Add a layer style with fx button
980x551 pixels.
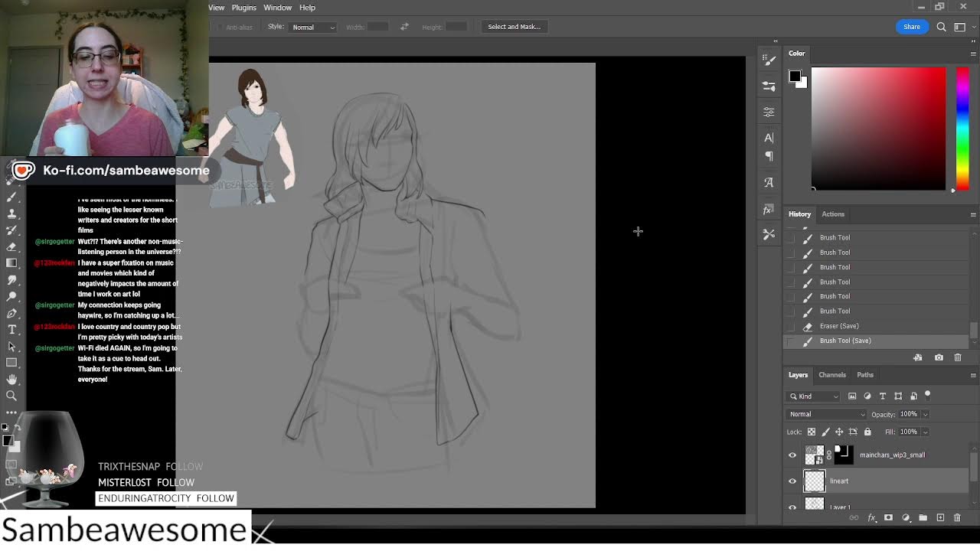[871, 518]
